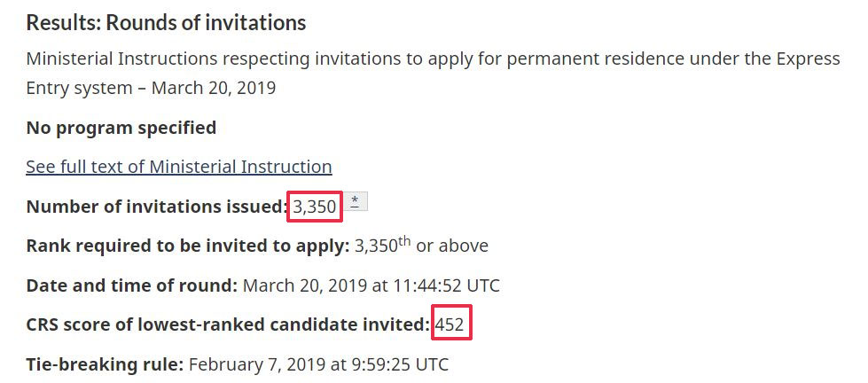Click "Entry system" in the intro paragraph
Image resolution: width=868 pixels, height=383 pixels.
[83, 89]
